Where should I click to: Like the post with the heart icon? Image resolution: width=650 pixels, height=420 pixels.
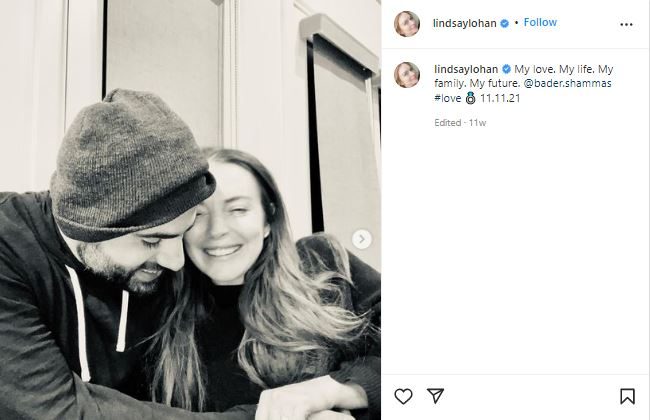tap(403, 396)
